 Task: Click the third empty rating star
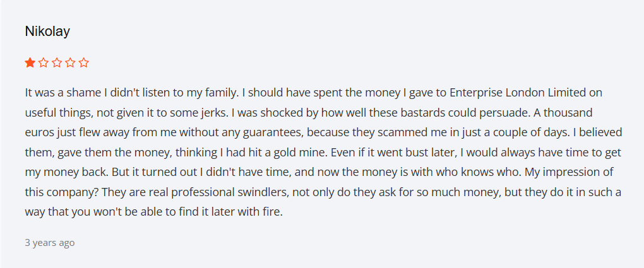[57, 63]
